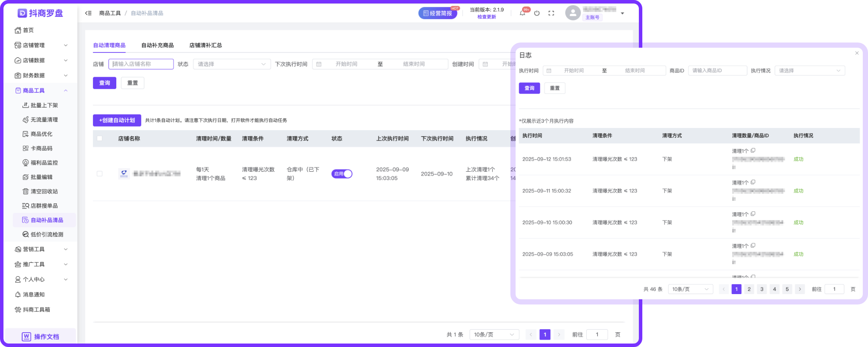
Task: Click the user avatar icon
Action: [573, 13]
